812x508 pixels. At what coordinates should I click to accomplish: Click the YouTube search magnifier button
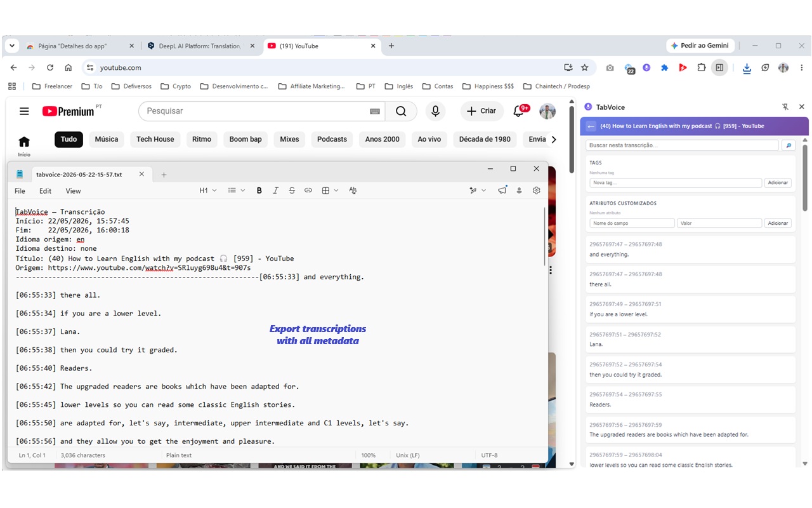tap(401, 111)
